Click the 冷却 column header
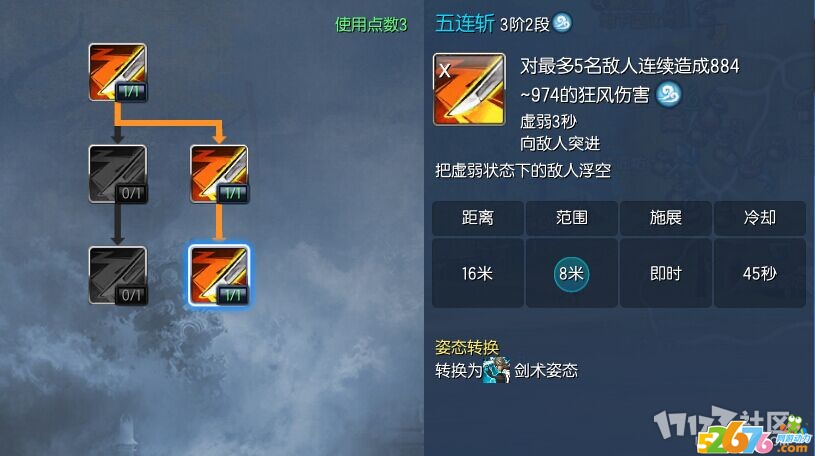The height and width of the screenshot is (456, 815). [760, 217]
